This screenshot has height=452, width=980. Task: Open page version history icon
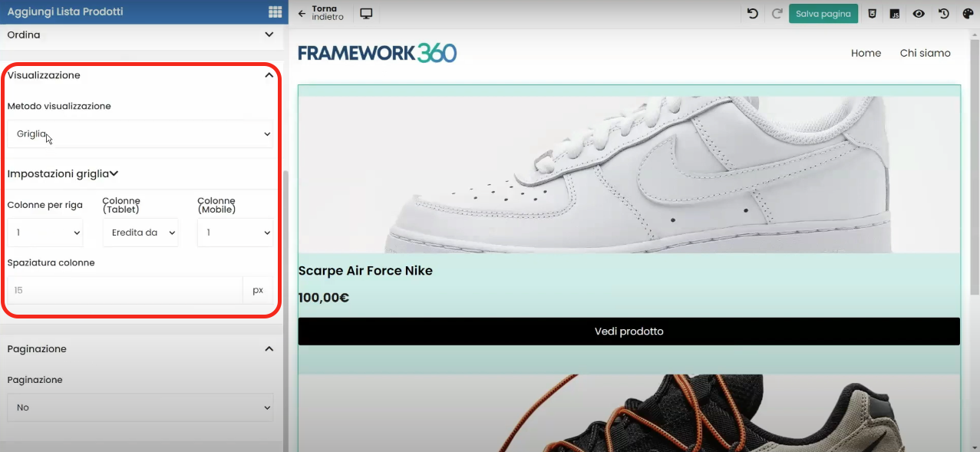pyautogui.click(x=943, y=13)
